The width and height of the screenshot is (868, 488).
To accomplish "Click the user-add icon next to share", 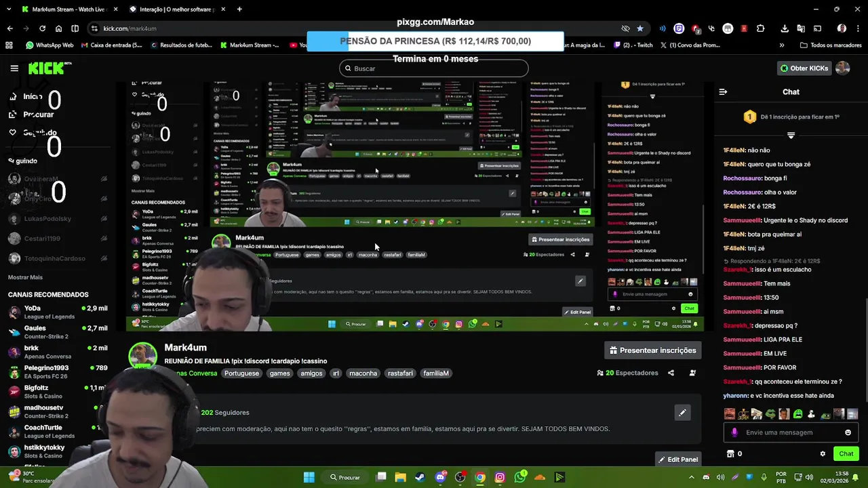I will pos(692,373).
